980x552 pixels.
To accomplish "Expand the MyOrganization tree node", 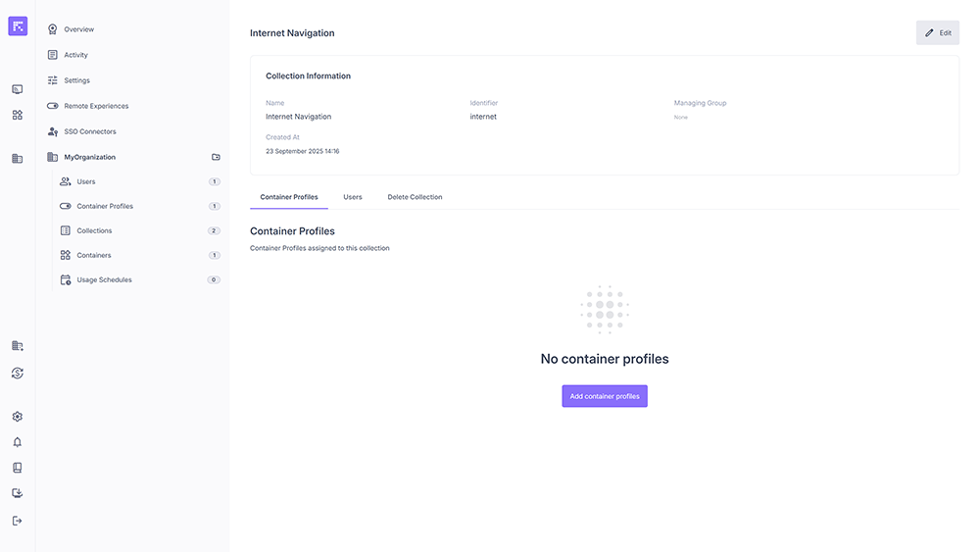I will coord(89,157).
